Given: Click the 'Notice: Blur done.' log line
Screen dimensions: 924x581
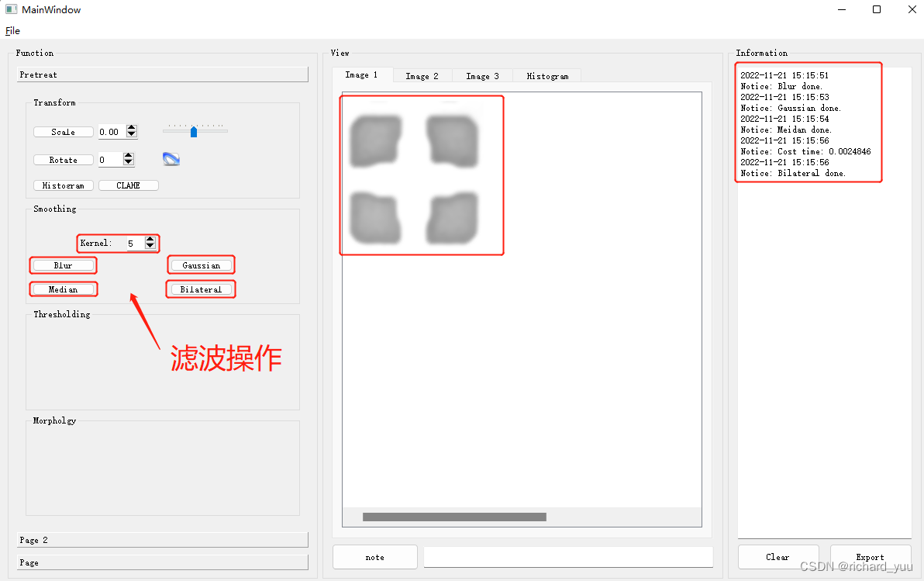Looking at the screenshot, I should [x=781, y=86].
